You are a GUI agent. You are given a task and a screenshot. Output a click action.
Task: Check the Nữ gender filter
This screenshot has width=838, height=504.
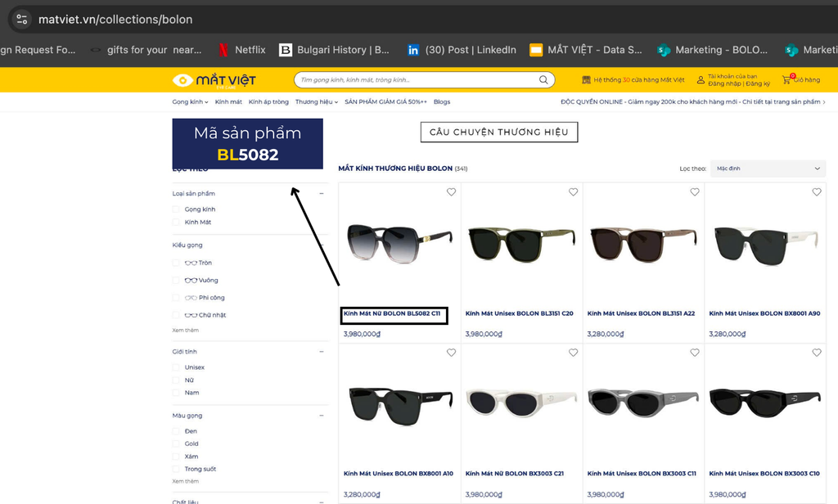point(176,380)
